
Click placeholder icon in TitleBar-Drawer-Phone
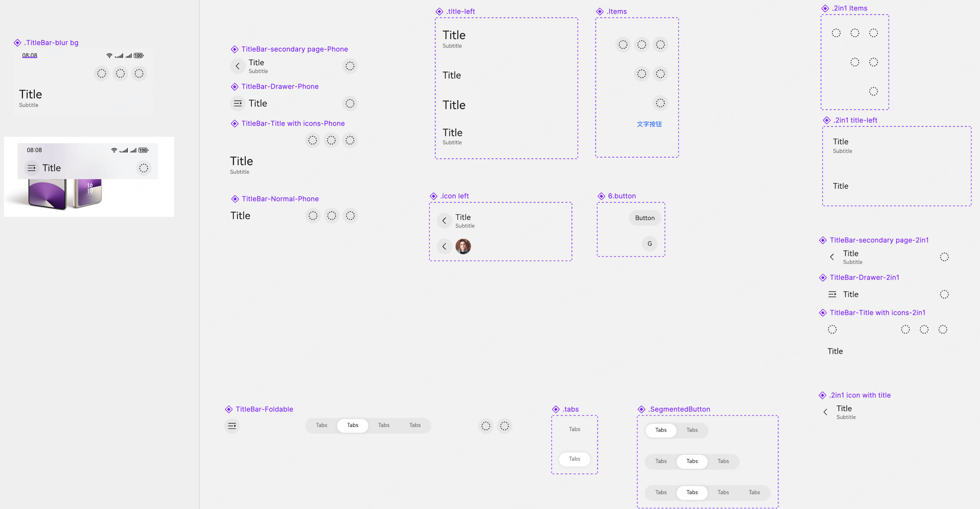350,103
